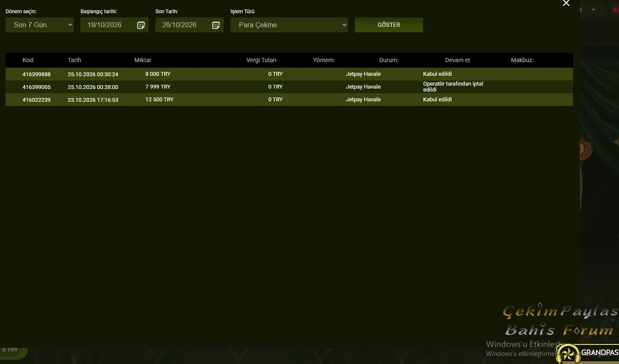Click the end date field 26/10/2026

(190, 25)
